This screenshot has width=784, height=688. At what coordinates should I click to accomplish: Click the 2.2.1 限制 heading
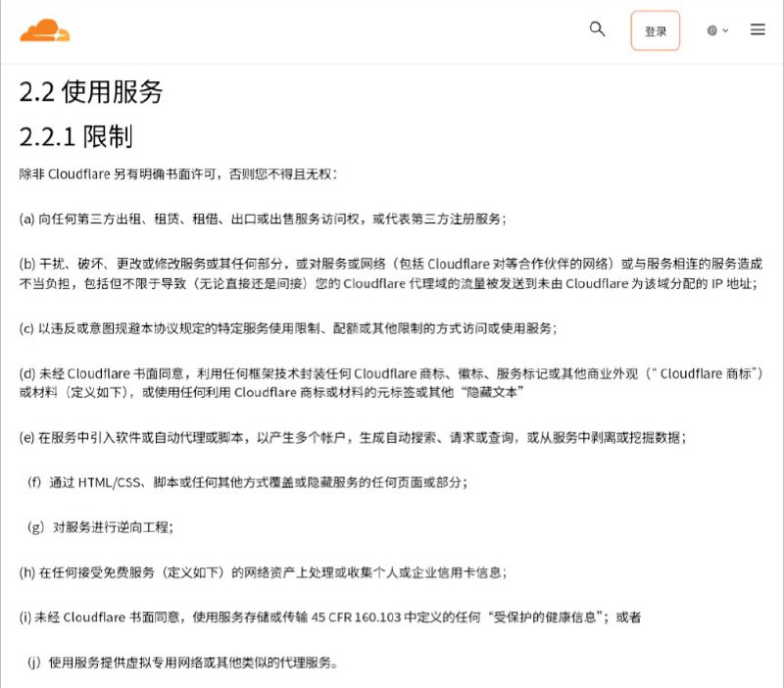[x=78, y=138]
